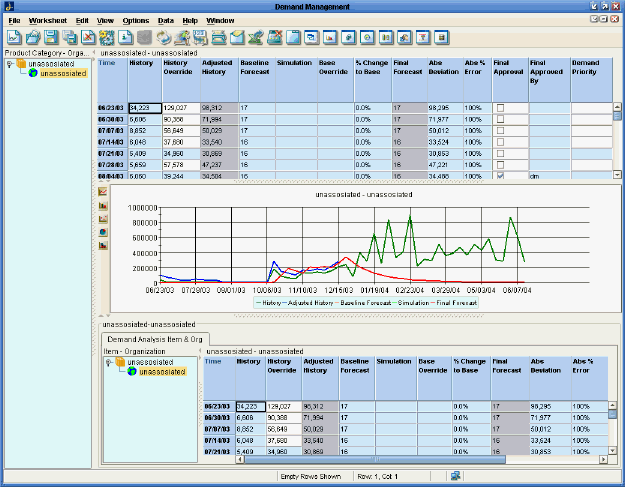Open the Window menu
Viewport: 625px width, 487px height.
click(x=220, y=20)
